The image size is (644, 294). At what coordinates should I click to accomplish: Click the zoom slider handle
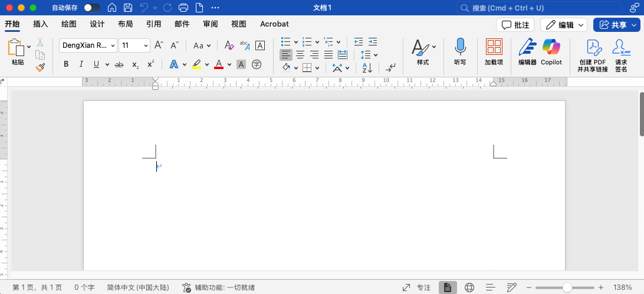(567, 288)
